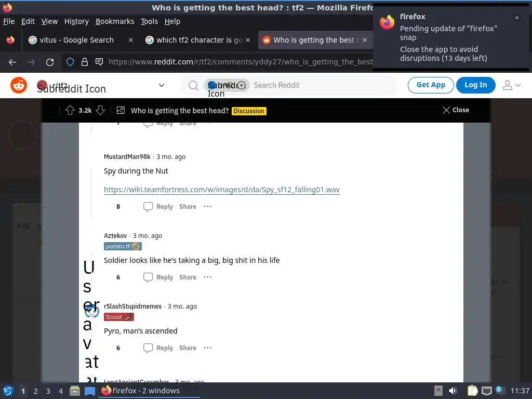
Task: Open the clipboard manager tray icon
Action: pyautogui.click(x=472, y=391)
